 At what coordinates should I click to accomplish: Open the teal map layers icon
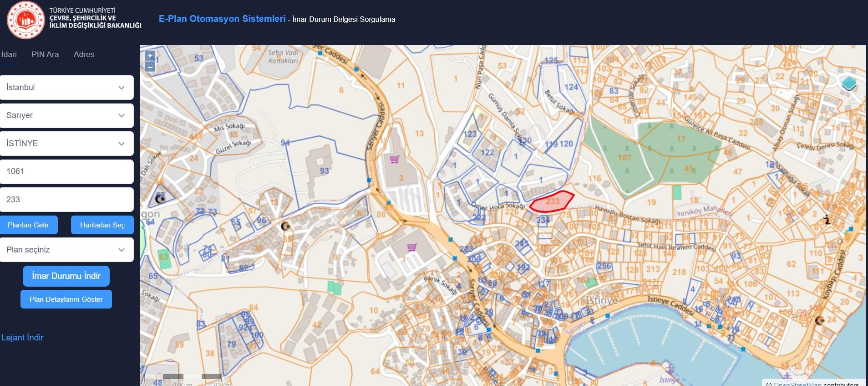[x=848, y=84]
